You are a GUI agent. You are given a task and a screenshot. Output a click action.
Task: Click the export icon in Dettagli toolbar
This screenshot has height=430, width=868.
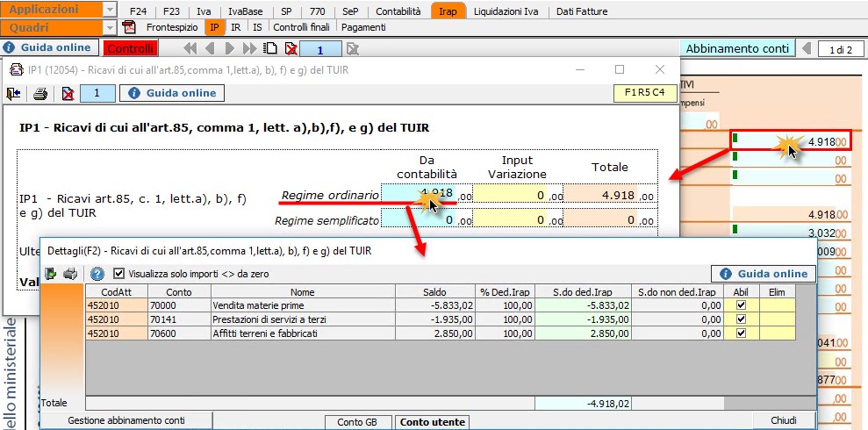(51, 274)
